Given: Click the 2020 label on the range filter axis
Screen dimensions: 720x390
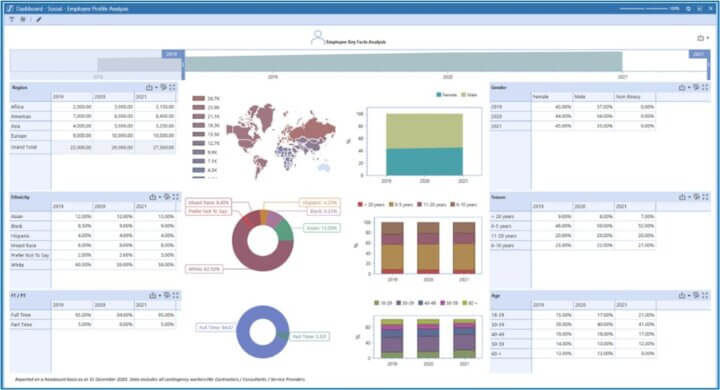Looking at the screenshot, I should pos(448,77).
